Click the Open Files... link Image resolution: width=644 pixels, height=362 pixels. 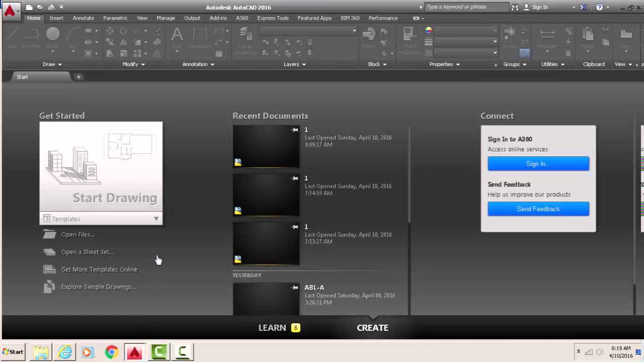point(77,234)
